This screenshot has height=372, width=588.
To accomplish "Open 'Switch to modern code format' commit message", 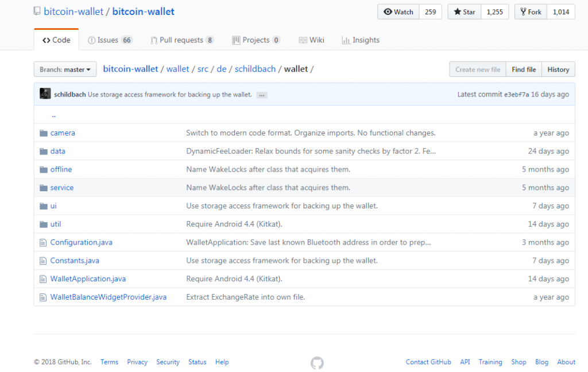I will 311,133.
